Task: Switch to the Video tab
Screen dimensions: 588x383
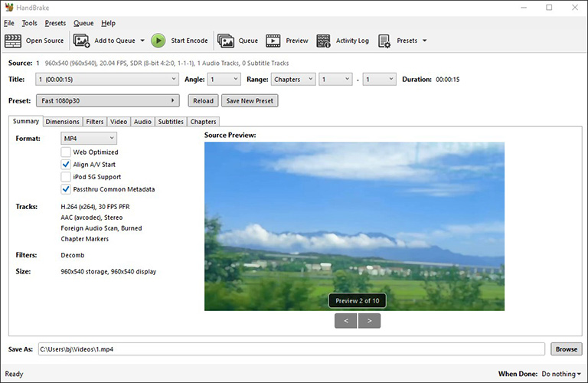Action: point(119,122)
